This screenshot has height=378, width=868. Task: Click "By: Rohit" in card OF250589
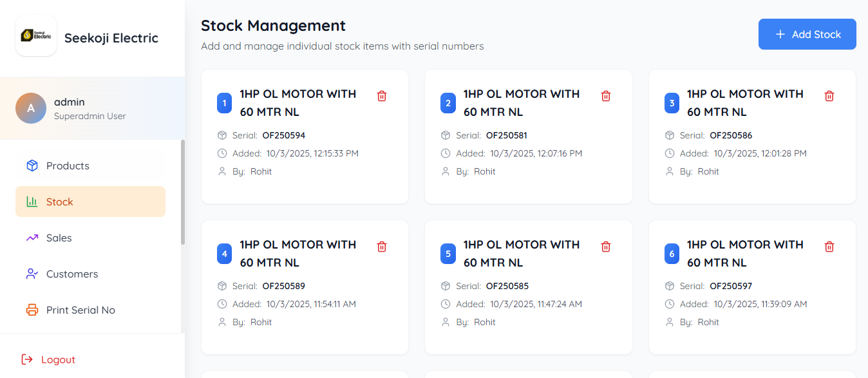pyautogui.click(x=252, y=322)
